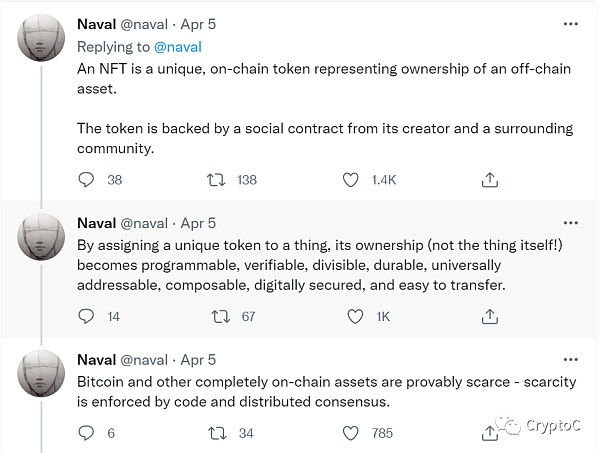
Task: Reply to the Bitcoin scarcity tweet
Action: (87, 433)
